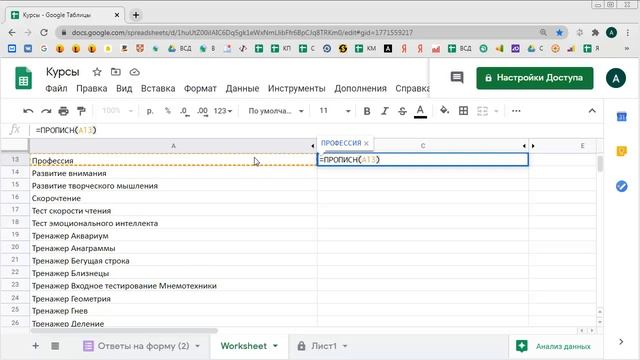Open the font family dropdown
The height and width of the screenshot is (360, 640).
[276, 111]
